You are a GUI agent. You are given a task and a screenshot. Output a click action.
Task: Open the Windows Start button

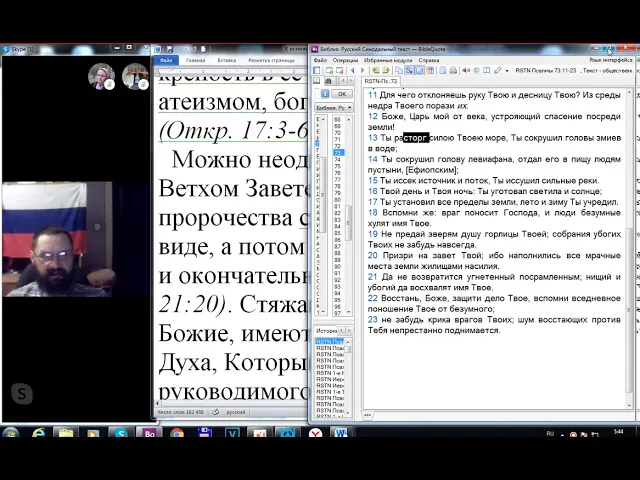pyautogui.click(x=10, y=433)
